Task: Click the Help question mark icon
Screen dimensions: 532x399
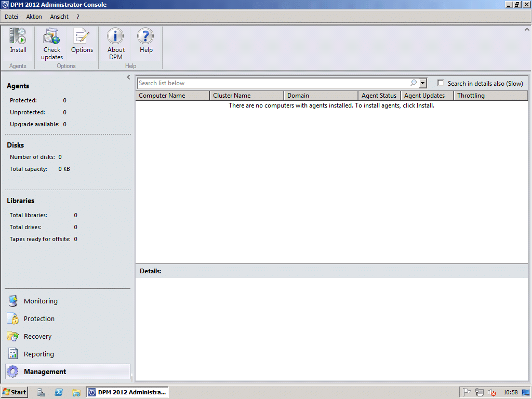Action: pos(145,36)
